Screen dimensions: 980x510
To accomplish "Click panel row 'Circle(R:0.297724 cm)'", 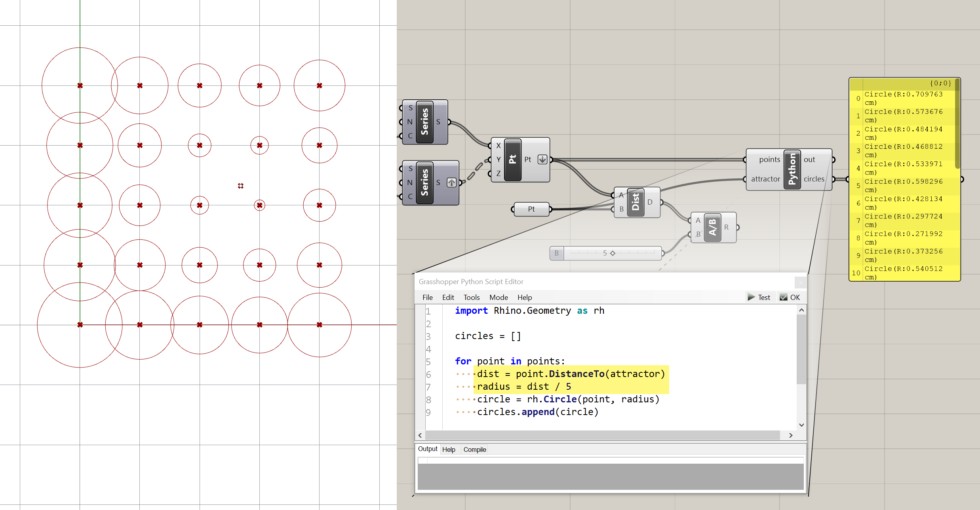I will tap(904, 220).
